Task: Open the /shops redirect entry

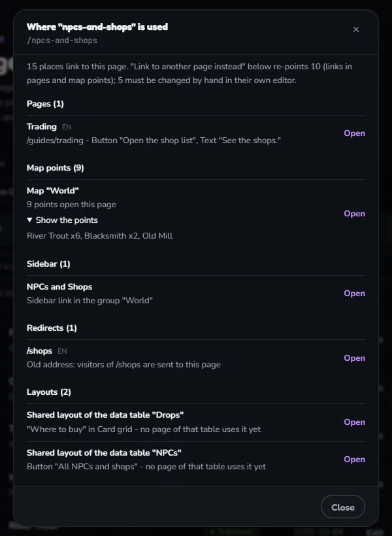Action: tap(354, 358)
